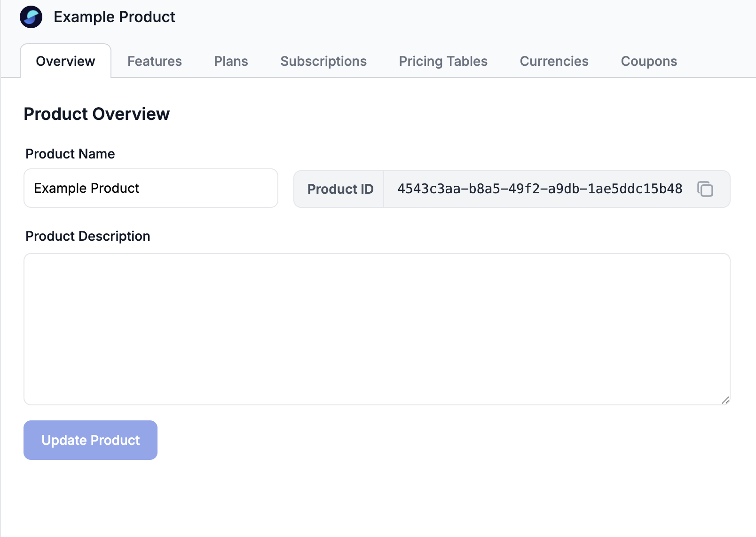The height and width of the screenshot is (537, 756).
Task: Click inside the Product Description textarea
Action: point(376,329)
